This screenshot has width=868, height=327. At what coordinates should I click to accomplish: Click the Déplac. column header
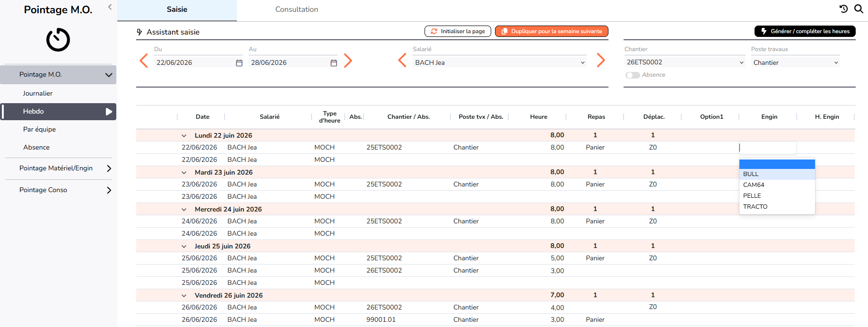(x=654, y=117)
